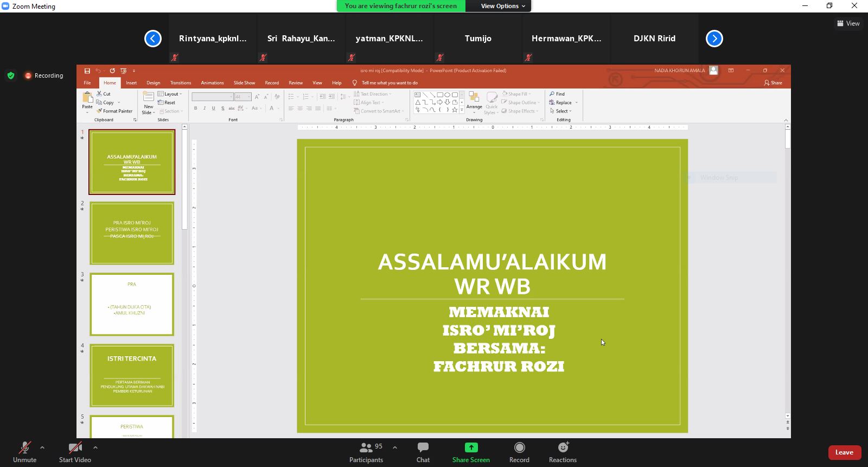Expand the audio options chevron
This screenshot has width=868, height=467.
click(42, 447)
